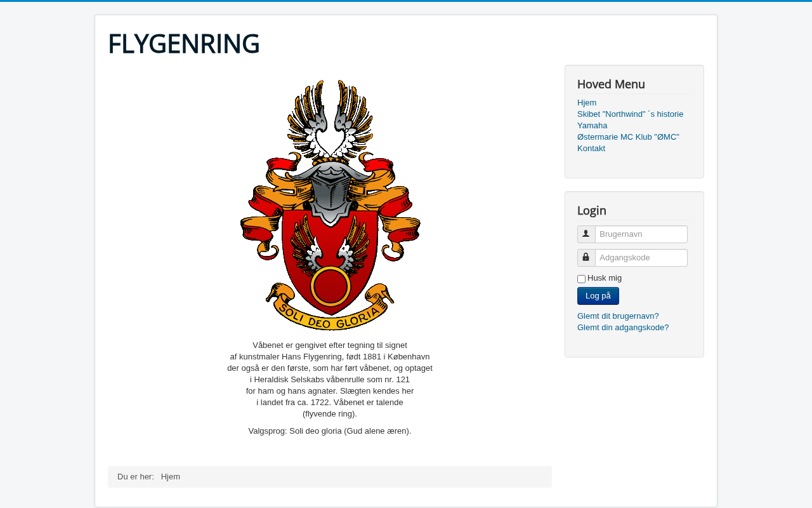This screenshot has width=812, height=508.
Task: Click Glemt din adgangskode? link
Action: pos(623,328)
